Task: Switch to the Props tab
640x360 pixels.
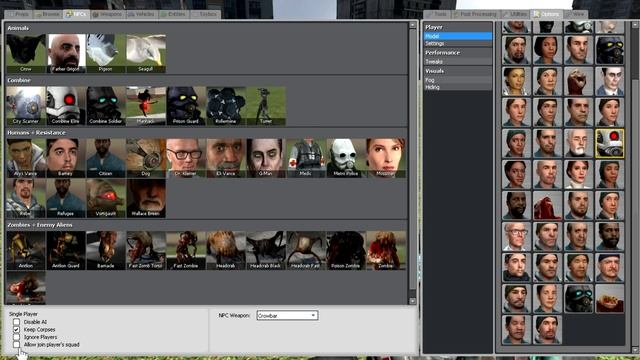Action: (x=19, y=14)
